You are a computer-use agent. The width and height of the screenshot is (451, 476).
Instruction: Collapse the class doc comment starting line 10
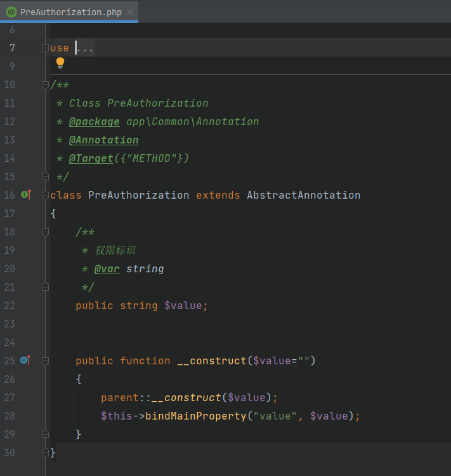click(45, 85)
